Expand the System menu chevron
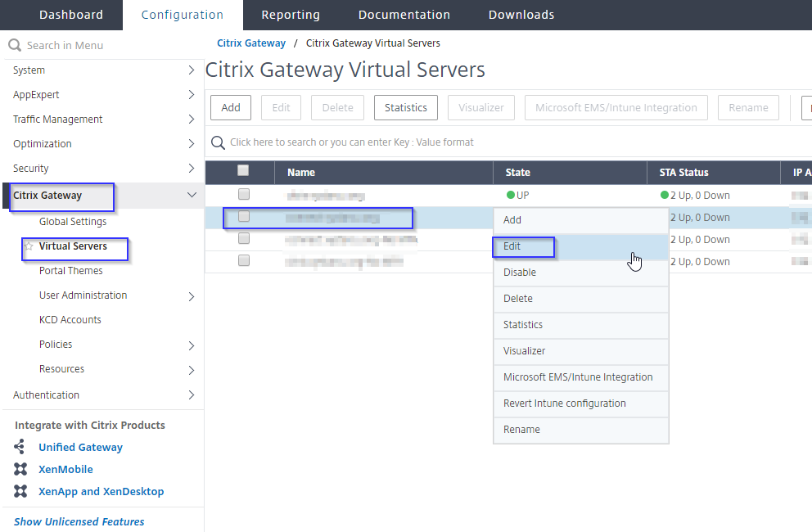This screenshot has width=812, height=532. 191,70
